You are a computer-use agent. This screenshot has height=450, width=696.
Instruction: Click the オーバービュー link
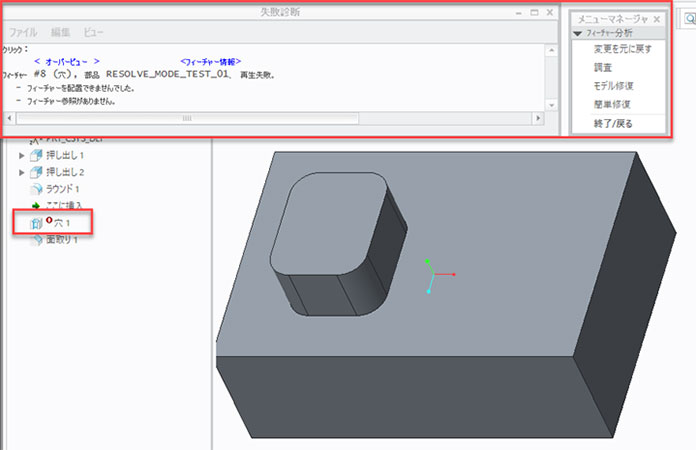pyautogui.click(x=65, y=61)
